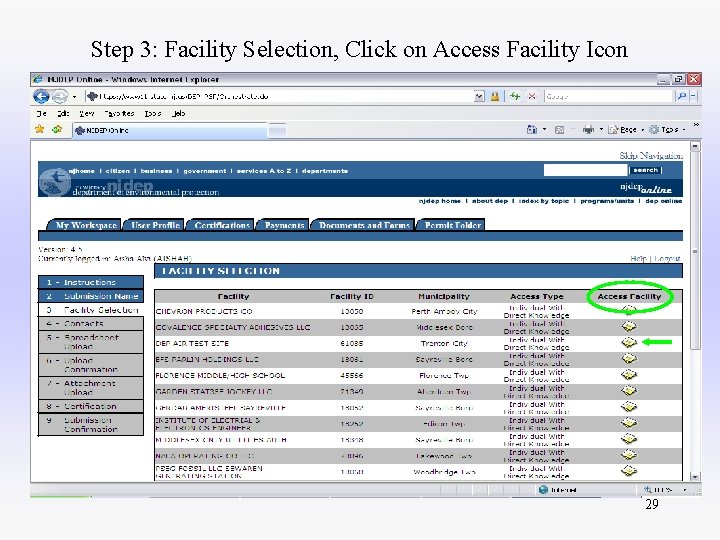Click the browser Back arrow button

click(x=42, y=96)
